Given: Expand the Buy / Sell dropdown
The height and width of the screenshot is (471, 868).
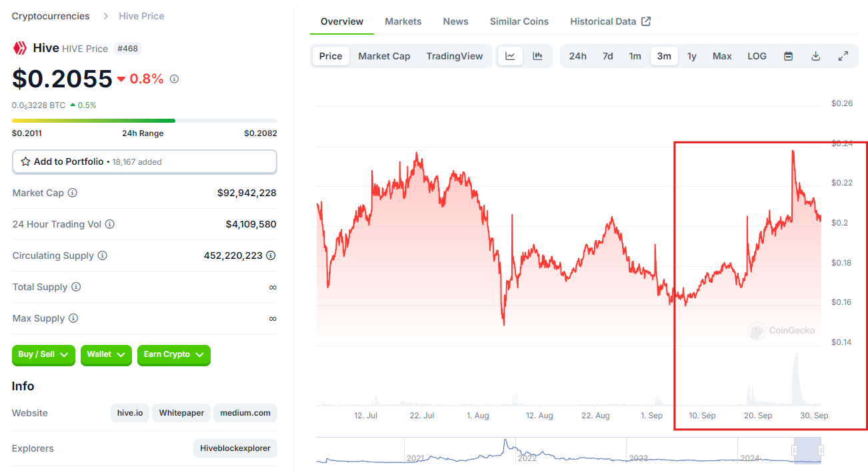Looking at the screenshot, I should (x=44, y=355).
